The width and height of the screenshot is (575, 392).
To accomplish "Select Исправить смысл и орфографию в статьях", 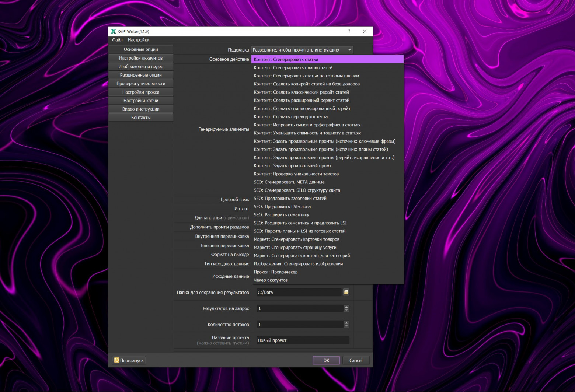I will (327, 125).
